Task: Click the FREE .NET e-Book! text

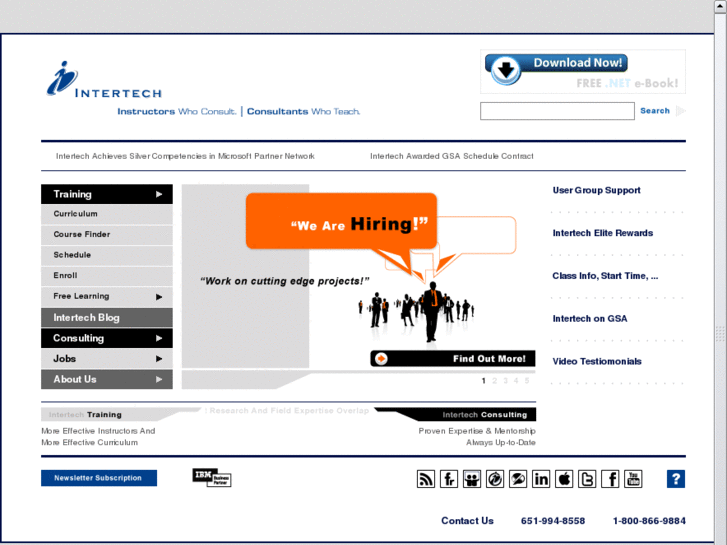Action: tap(627, 83)
